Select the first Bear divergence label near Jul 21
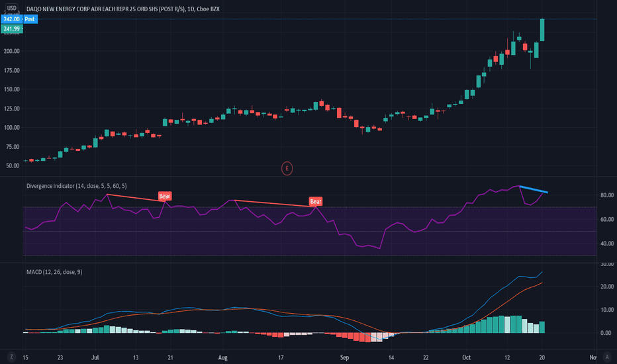 (x=164, y=196)
